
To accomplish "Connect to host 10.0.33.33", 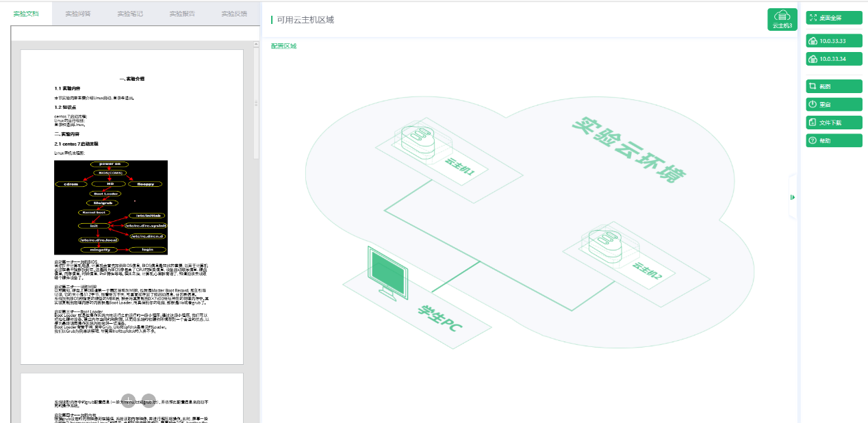I will point(834,41).
